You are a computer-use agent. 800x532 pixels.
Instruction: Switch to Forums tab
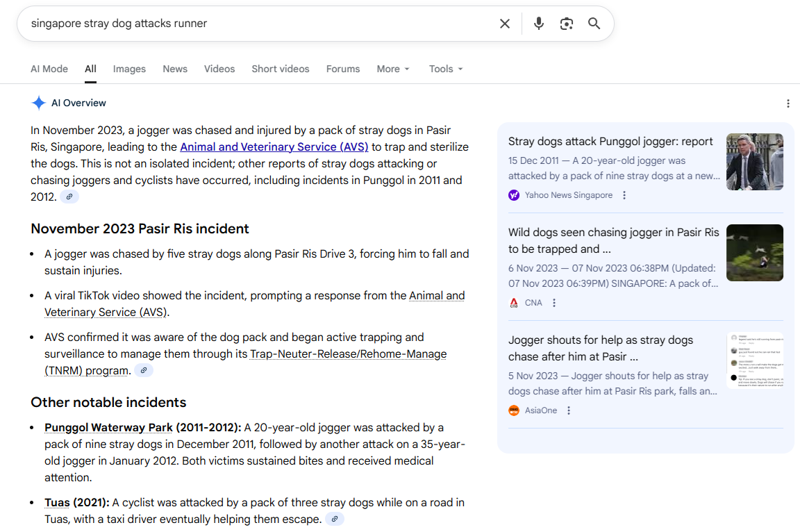pyautogui.click(x=343, y=69)
